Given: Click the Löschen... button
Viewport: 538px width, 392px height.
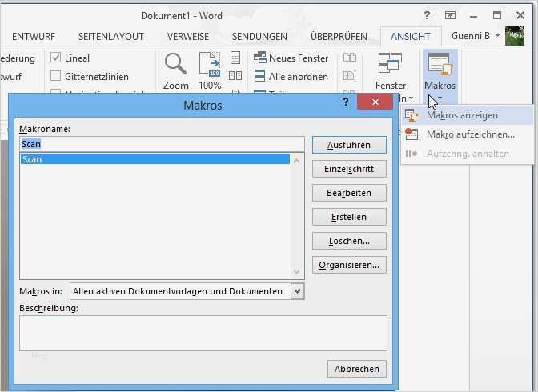Looking at the screenshot, I should click(x=349, y=241).
